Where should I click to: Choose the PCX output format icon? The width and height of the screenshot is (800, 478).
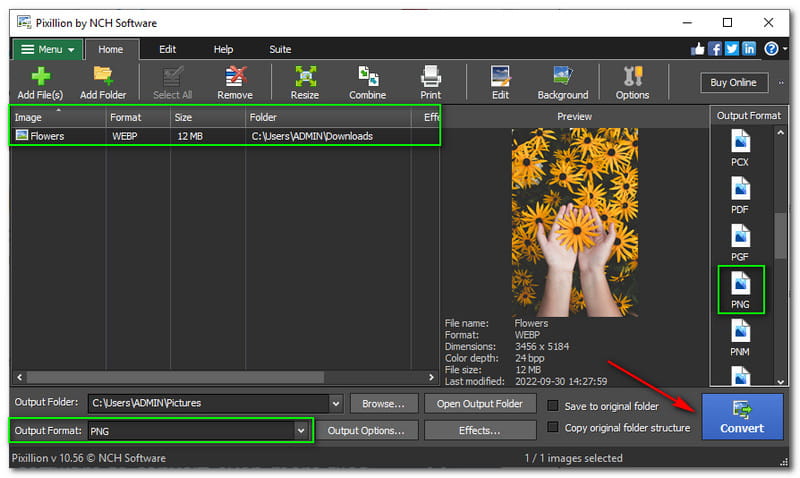pyautogui.click(x=740, y=146)
